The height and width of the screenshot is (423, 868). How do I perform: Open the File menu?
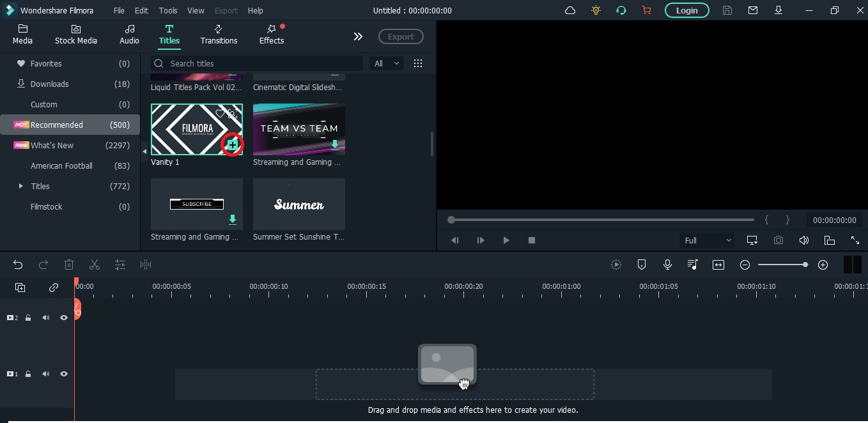tap(119, 10)
